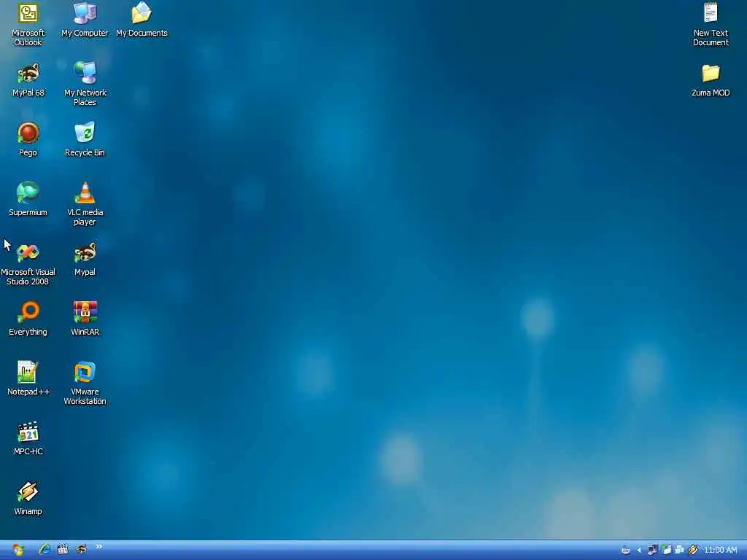Select the VLC media player shortcut
Viewport: 747px width, 560px height.
[85, 204]
